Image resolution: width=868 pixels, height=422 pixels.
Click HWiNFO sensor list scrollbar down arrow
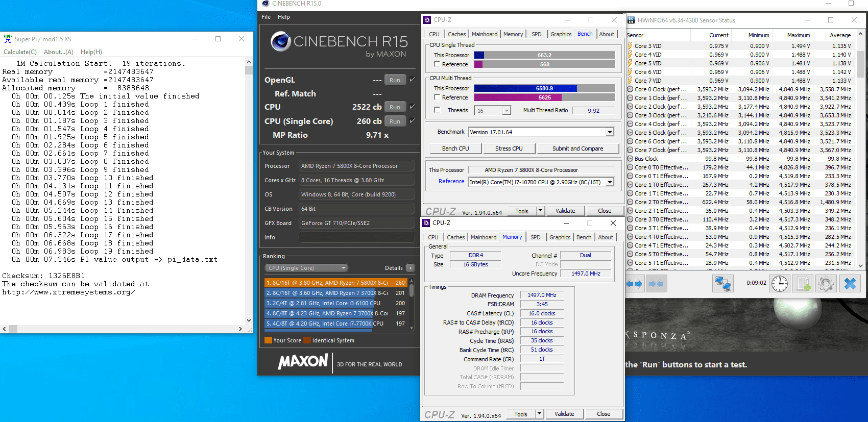click(x=861, y=265)
